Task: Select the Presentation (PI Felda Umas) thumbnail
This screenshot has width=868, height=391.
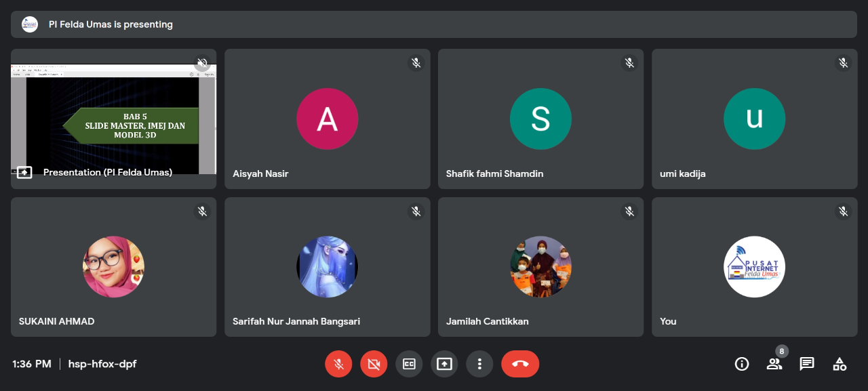Action: (x=113, y=119)
